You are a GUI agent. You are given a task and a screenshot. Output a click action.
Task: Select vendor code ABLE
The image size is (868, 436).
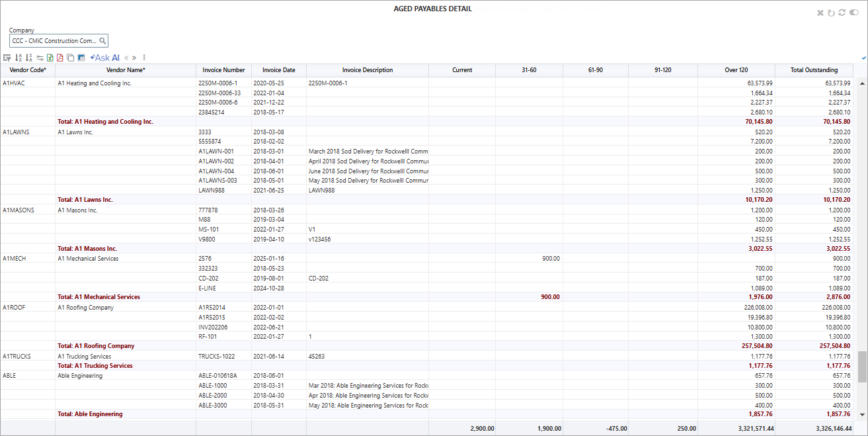pyautogui.click(x=9, y=376)
